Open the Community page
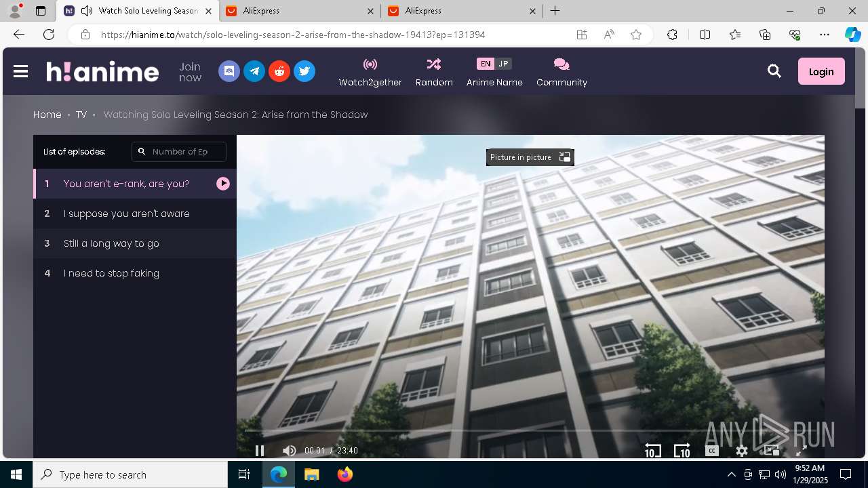868x488 pixels. coord(561,72)
